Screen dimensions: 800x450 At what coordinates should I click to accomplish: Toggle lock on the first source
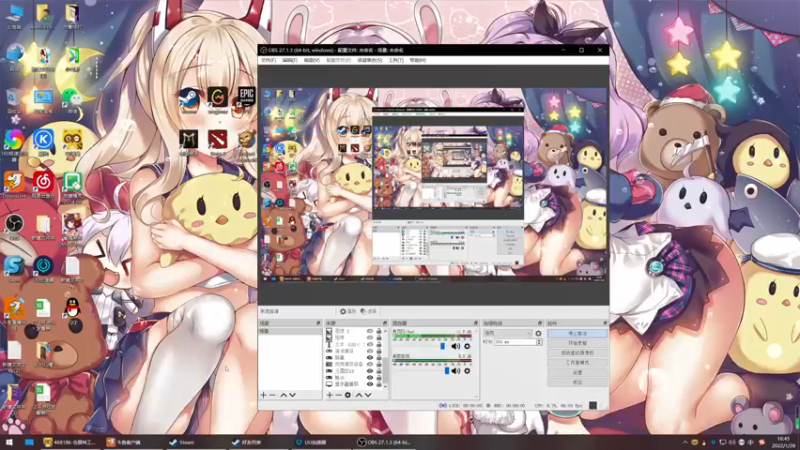(x=381, y=331)
